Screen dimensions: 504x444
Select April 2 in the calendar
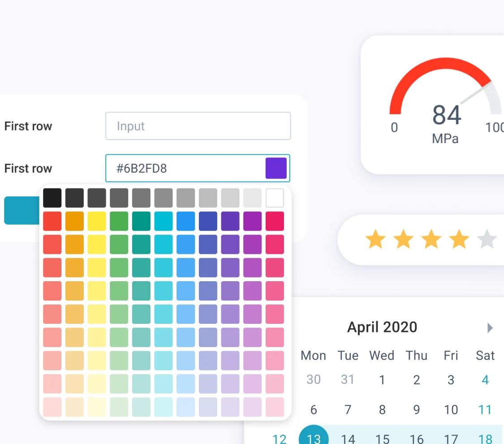[x=417, y=380]
